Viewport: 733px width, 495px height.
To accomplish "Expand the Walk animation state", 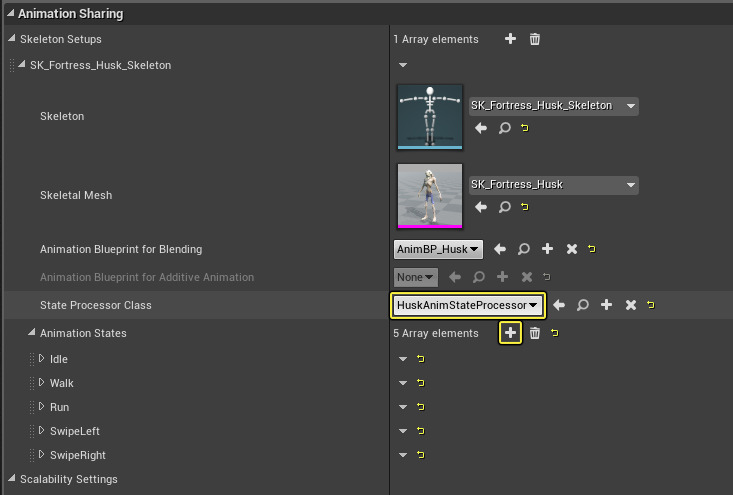I will click(42, 383).
